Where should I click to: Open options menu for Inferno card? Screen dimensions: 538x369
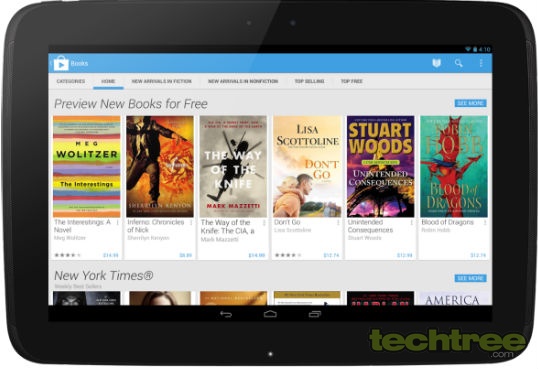tap(191, 223)
